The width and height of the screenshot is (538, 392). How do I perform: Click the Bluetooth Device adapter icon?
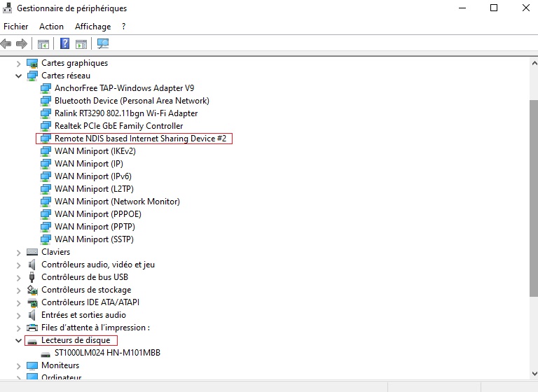click(46, 101)
